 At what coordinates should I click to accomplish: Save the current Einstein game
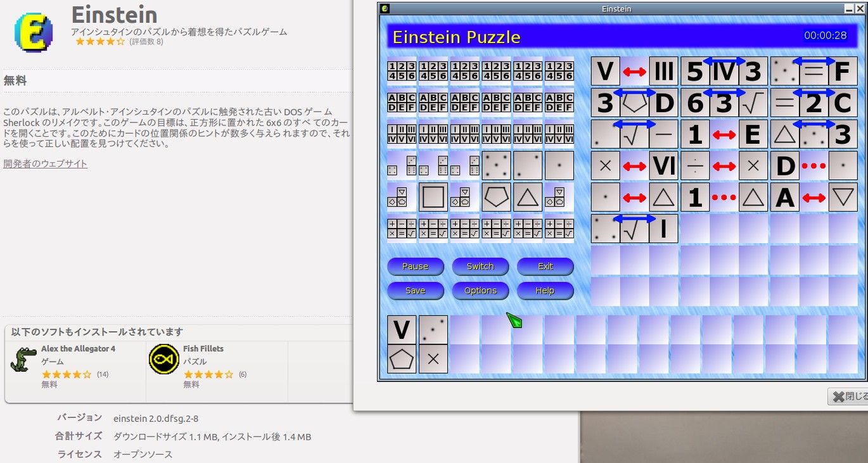(416, 290)
